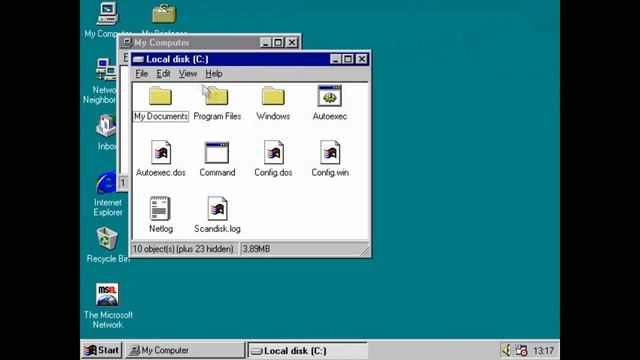The width and height of the screenshot is (640, 360).
Task: Click the Inbox desktop icon
Action: (x=107, y=126)
